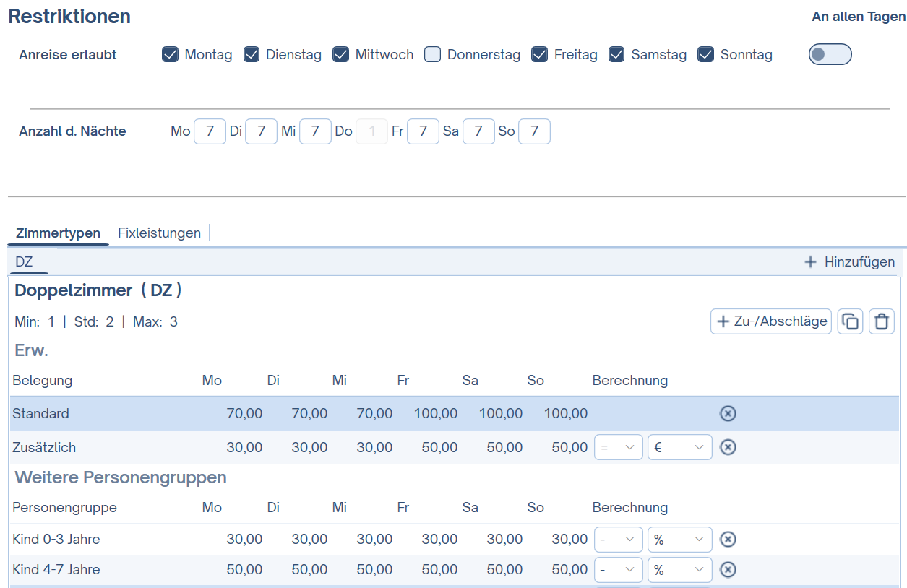Open the Kind 4-7 Jahre operator dropdown

pyautogui.click(x=618, y=570)
